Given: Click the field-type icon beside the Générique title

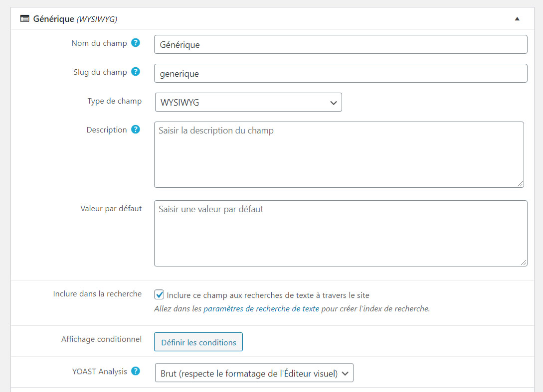Looking at the screenshot, I should coord(24,19).
